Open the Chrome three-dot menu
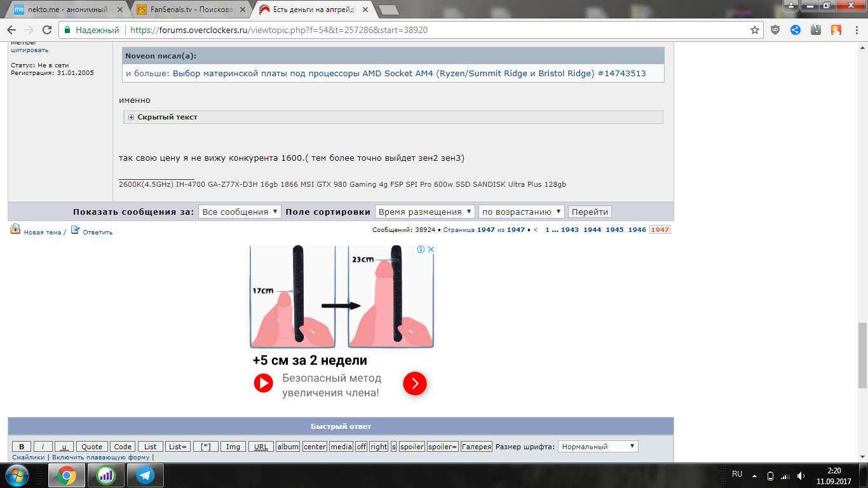 pos(856,30)
